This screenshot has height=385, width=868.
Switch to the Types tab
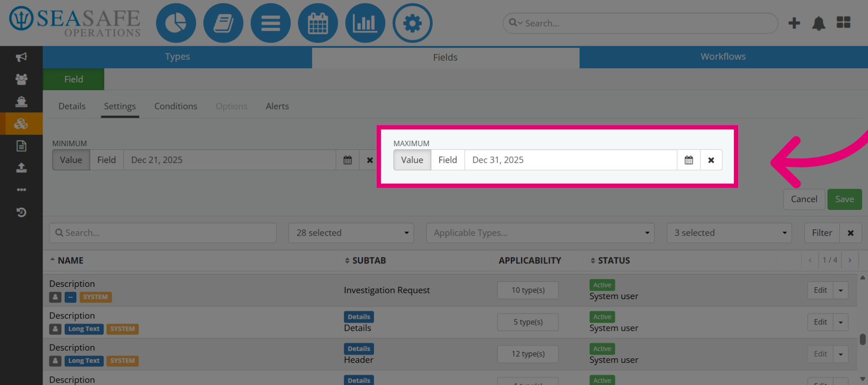[x=177, y=57]
